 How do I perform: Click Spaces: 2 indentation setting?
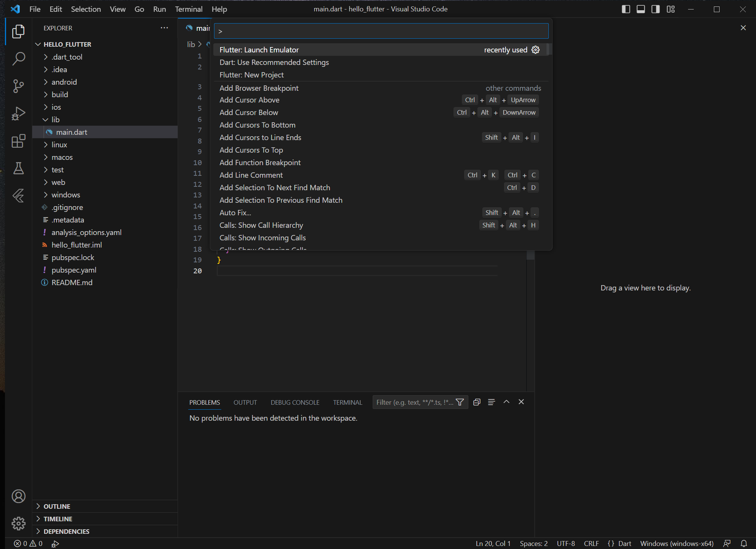[x=534, y=544]
